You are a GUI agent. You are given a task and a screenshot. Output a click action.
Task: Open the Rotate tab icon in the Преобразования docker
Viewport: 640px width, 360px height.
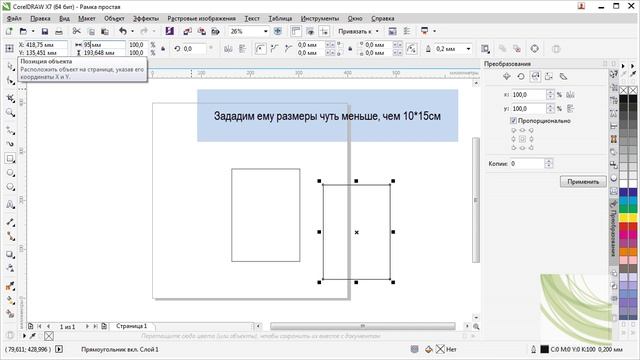point(521,76)
